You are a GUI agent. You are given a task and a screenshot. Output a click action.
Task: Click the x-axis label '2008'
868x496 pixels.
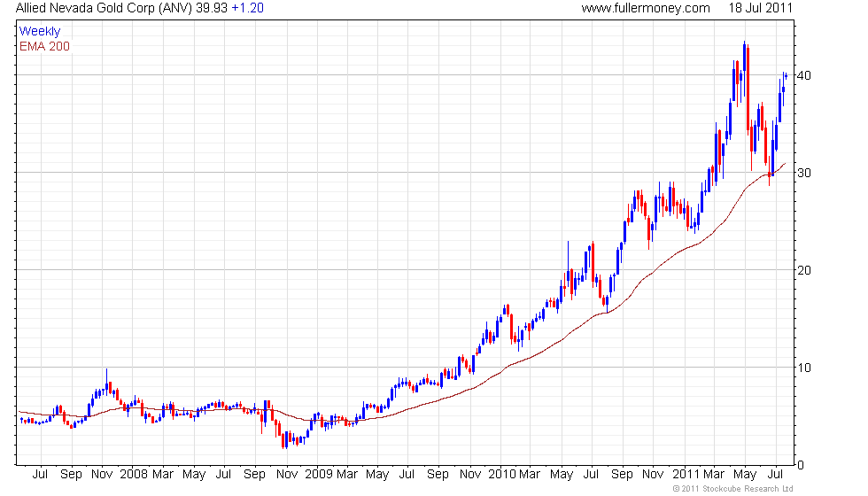134,475
